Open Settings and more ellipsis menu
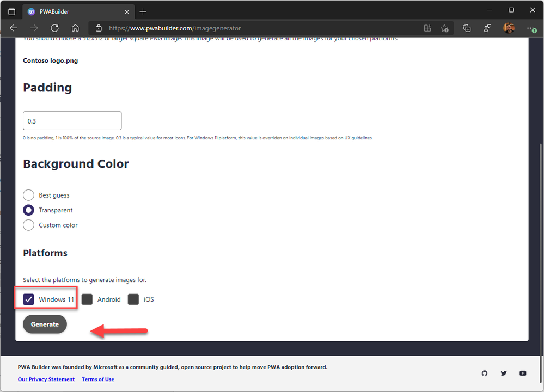Screen dimensions: 544x392 tap(530, 28)
